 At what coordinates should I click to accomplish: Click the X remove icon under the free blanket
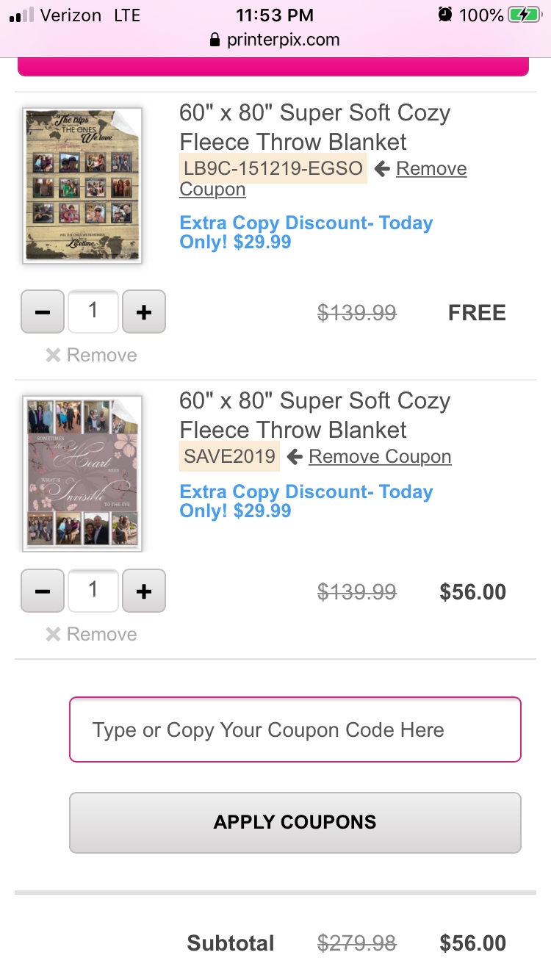pyautogui.click(x=53, y=355)
